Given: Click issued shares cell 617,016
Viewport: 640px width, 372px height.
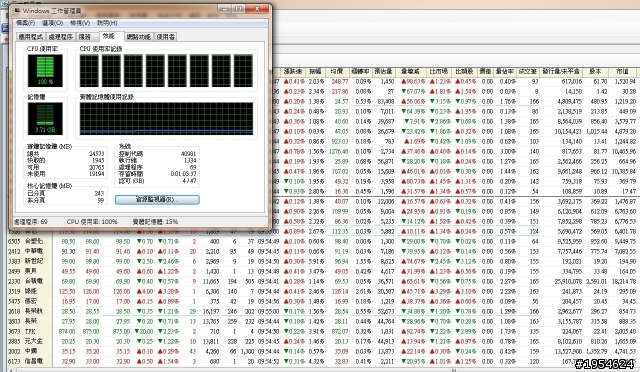Looking at the screenshot, I should tap(571, 82).
